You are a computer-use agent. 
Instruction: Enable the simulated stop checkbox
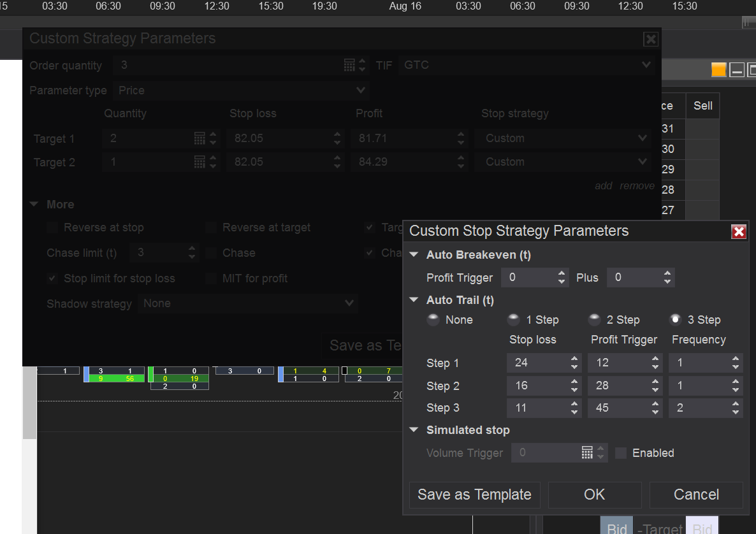[x=621, y=453]
